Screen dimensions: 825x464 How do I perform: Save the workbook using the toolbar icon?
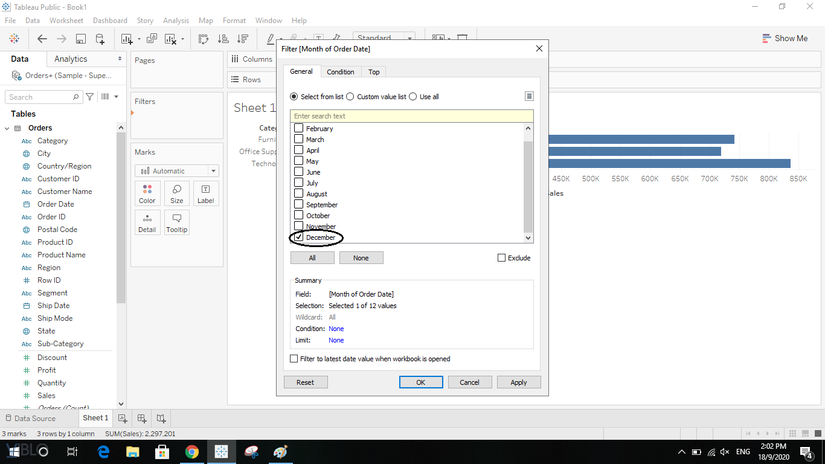coord(81,39)
